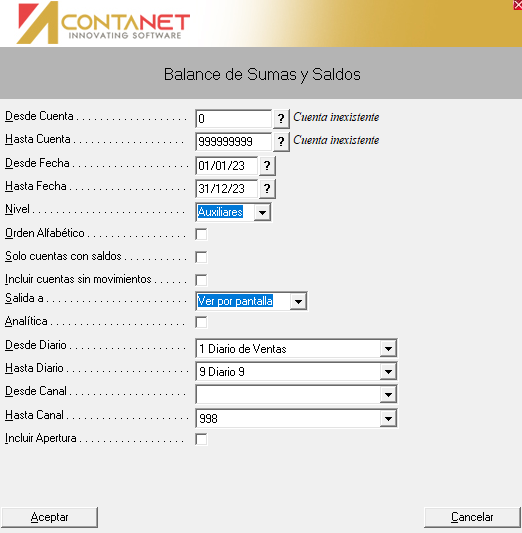Image resolution: width=522 pixels, height=533 pixels.
Task: Open account lookup for Desde Cuenta
Action: coord(281,119)
